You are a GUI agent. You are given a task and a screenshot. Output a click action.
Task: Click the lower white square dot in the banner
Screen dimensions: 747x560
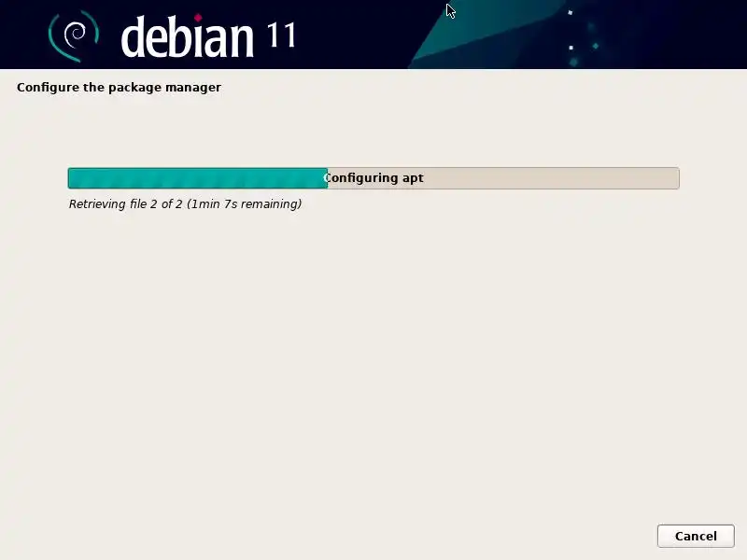pos(571,48)
